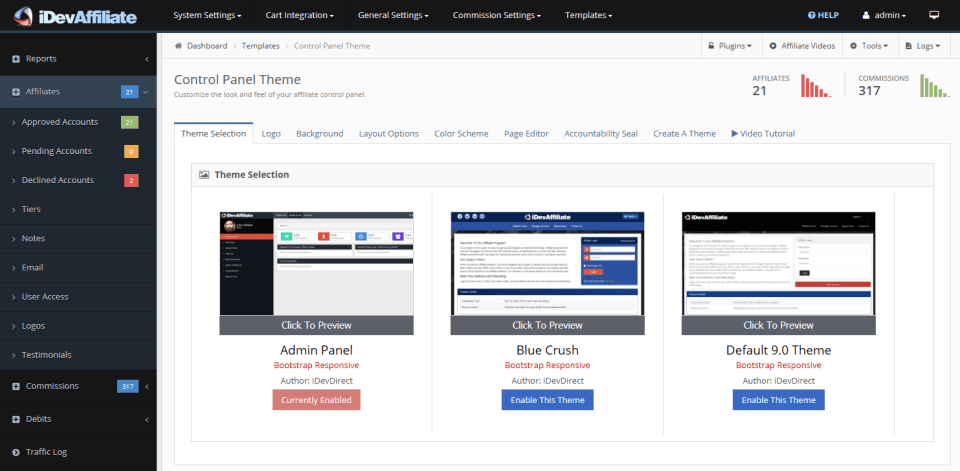Click the iDevAffiliate logo
Viewport: 960px width, 471px height.
(x=75, y=15)
